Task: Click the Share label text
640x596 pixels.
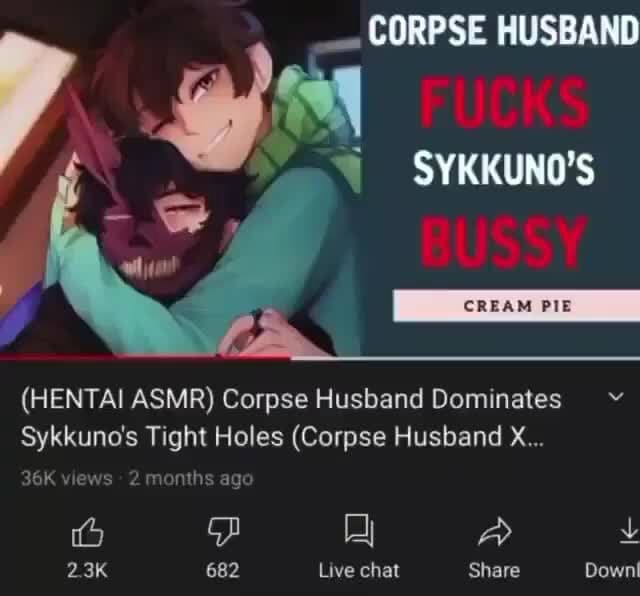Action: (494, 570)
